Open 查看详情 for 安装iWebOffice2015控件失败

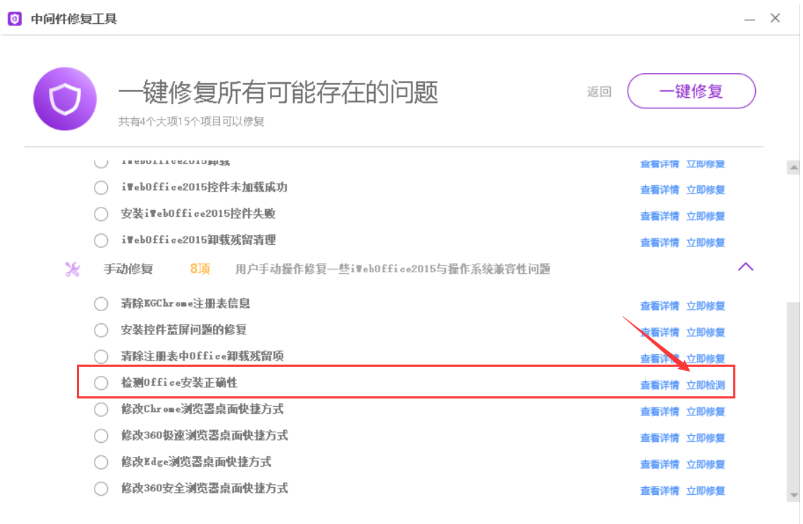(x=660, y=215)
